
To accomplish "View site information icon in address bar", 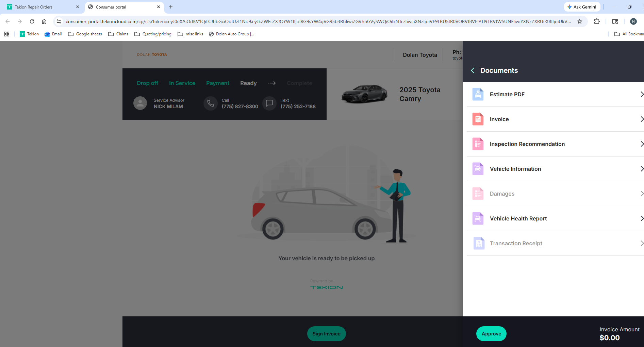I will pos(59,21).
